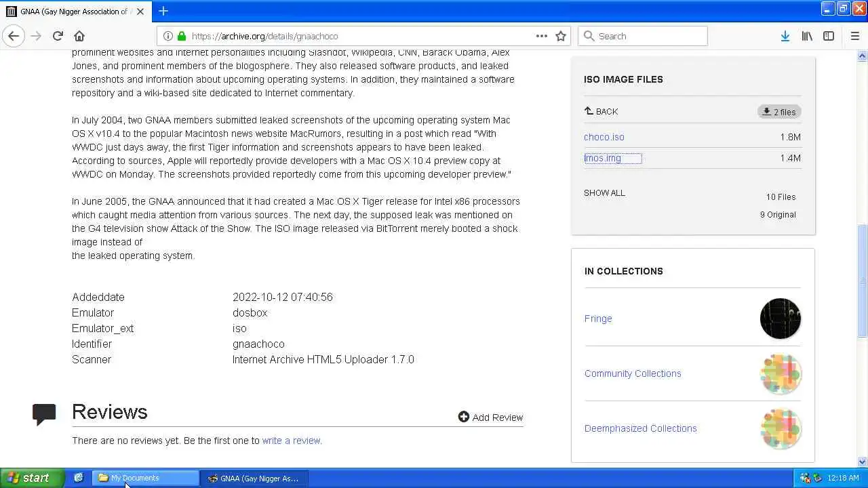Click the scrollbar up arrow
This screenshot has height=488, width=868.
(862, 56)
